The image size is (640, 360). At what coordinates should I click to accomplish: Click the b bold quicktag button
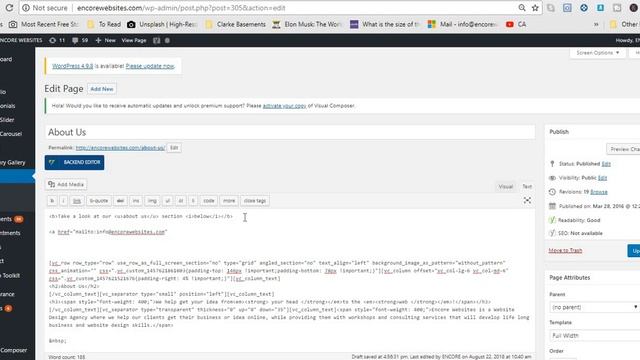tap(52, 201)
